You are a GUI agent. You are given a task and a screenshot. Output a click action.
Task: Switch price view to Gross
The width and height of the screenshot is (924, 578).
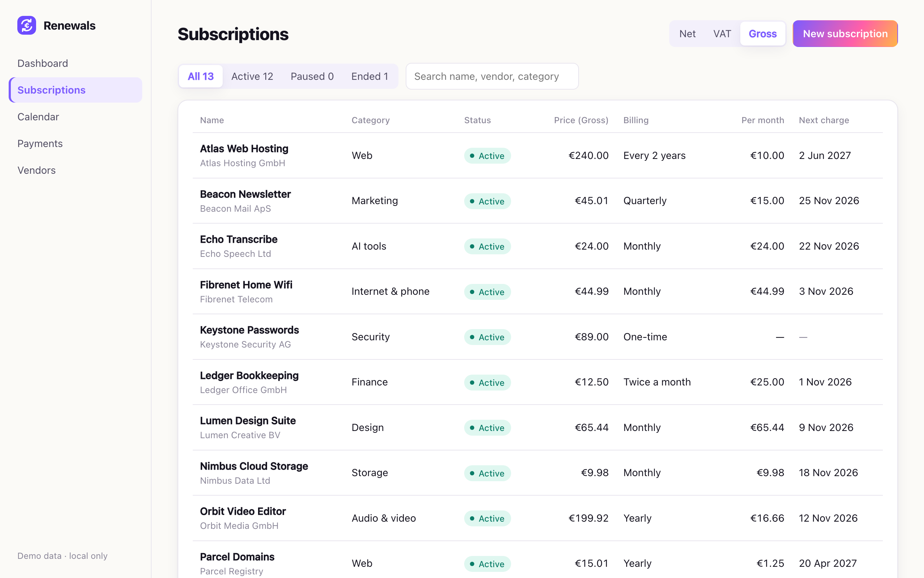(763, 34)
